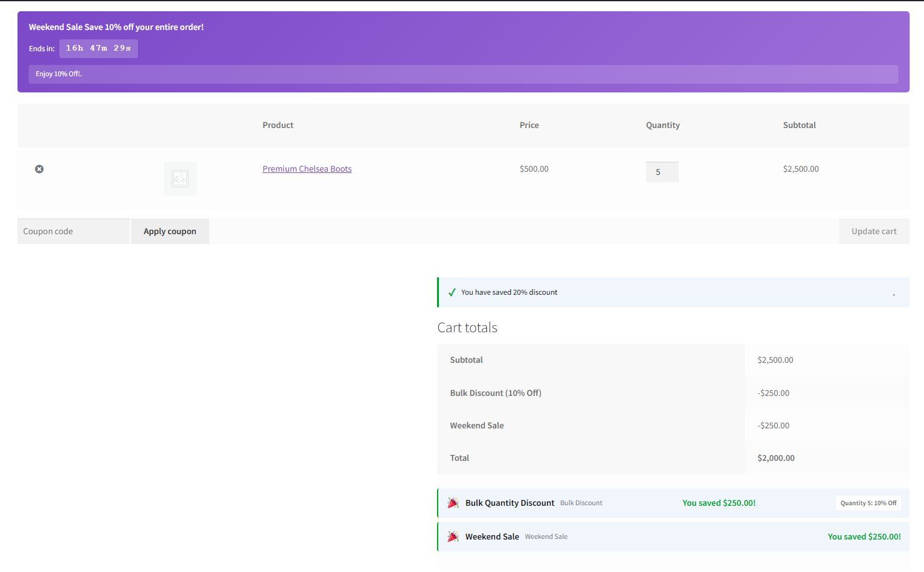The height and width of the screenshot is (572, 924).
Task: Click the Quantity 5: 10% Off badge
Action: click(868, 503)
